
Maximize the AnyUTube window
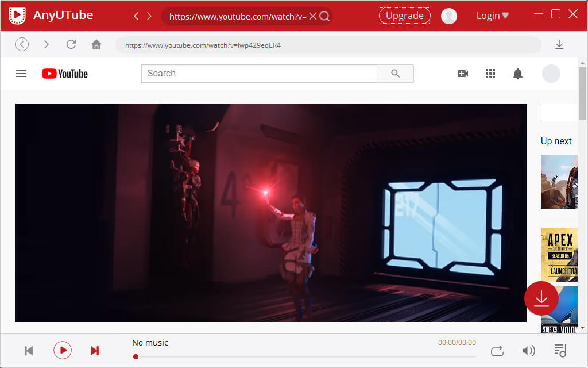point(556,14)
